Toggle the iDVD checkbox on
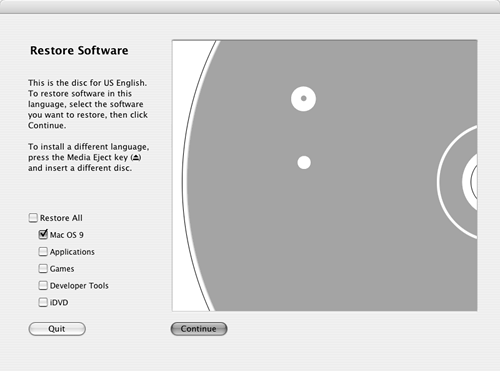500x371 pixels. pyautogui.click(x=43, y=303)
